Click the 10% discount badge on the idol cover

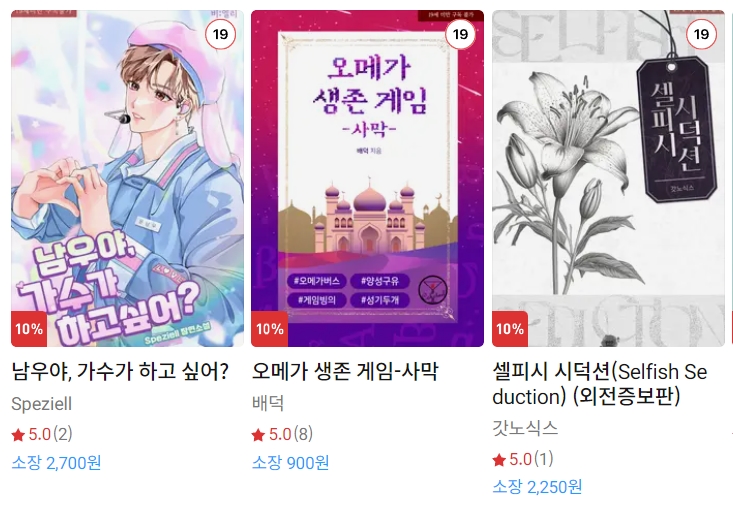point(29,329)
